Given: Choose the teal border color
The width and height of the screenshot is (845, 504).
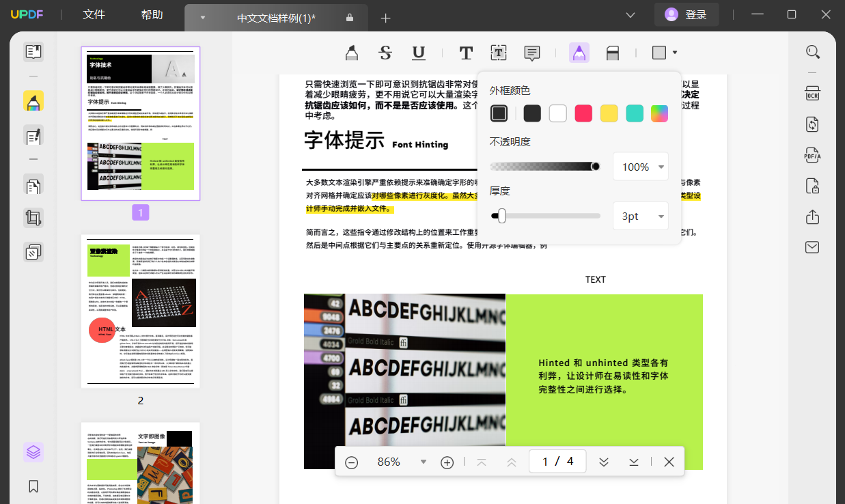Looking at the screenshot, I should click(x=635, y=113).
